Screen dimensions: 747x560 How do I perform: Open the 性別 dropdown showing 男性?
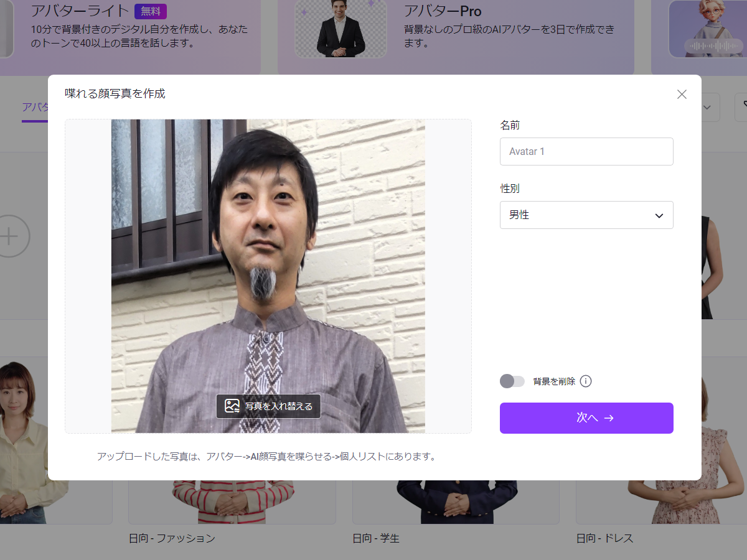pos(586,215)
